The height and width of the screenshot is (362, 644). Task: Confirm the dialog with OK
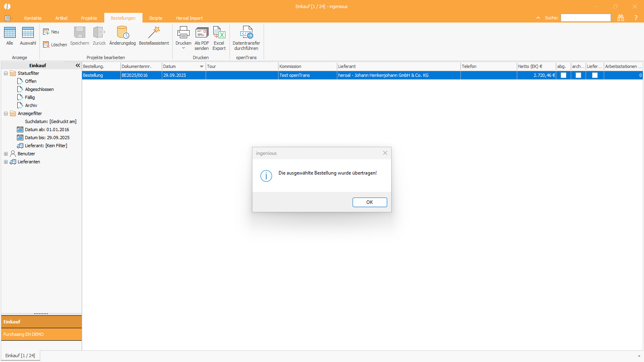(x=369, y=202)
